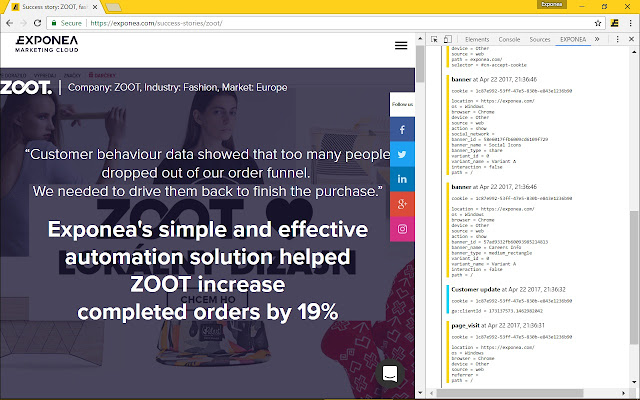This screenshot has height=400, width=640.
Task: Click the Exponea profile button in title bar
Action: pyautogui.click(x=551, y=4)
